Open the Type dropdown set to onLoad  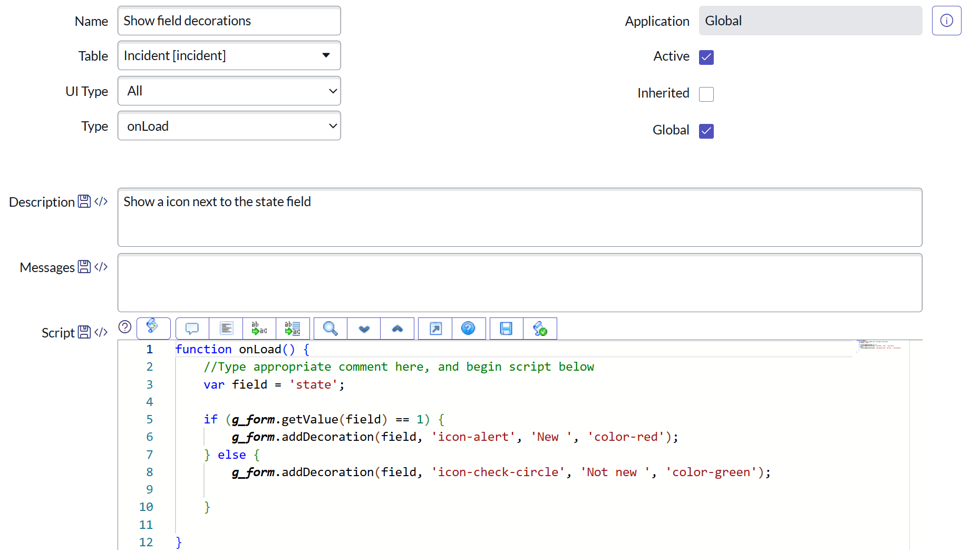[229, 126]
